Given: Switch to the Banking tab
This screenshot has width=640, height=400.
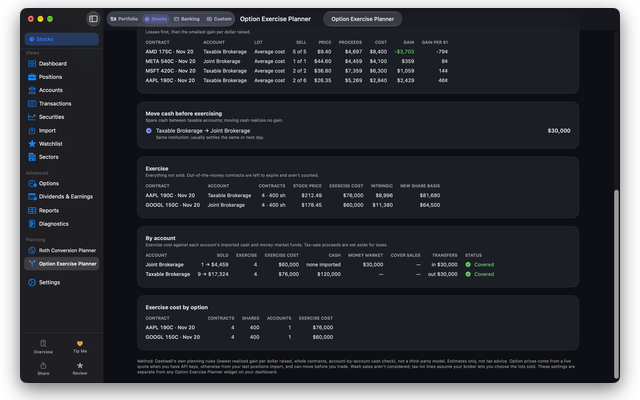Looking at the screenshot, I should pos(187,19).
